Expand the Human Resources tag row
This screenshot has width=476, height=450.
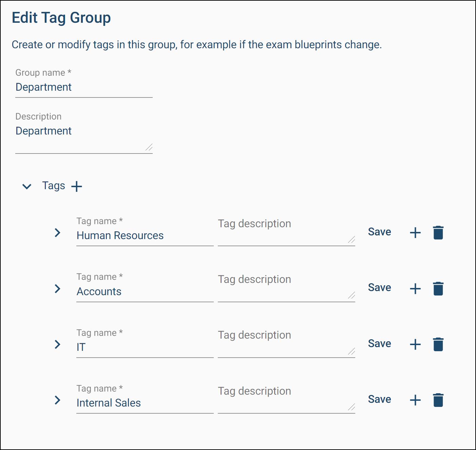(x=58, y=233)
